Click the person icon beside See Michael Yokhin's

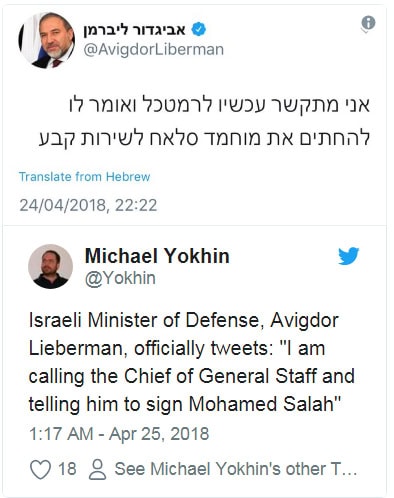point(97,469)
